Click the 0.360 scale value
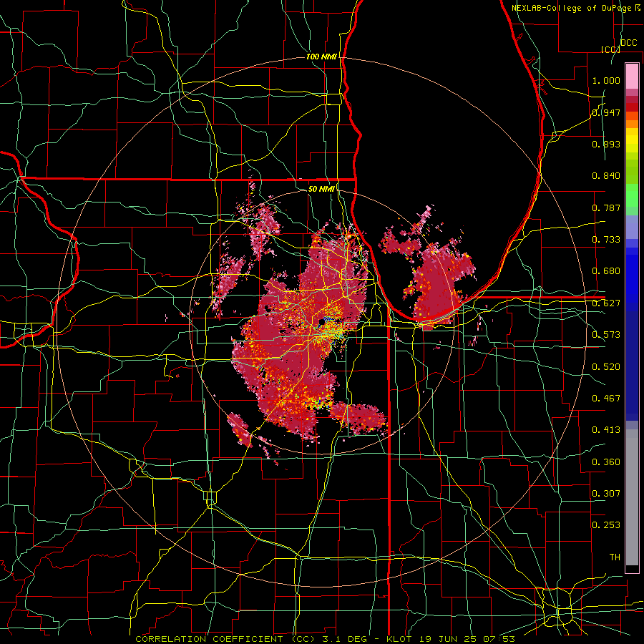The width and height of the screenshot is (644, 644). click(x=606, y=462)
